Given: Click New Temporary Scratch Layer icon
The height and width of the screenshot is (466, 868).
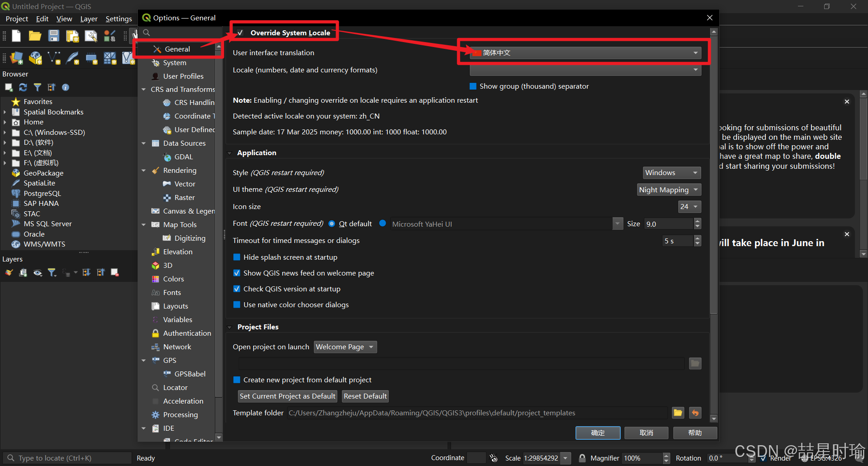Looking at the screenshot, I should (x=91, y=58).
